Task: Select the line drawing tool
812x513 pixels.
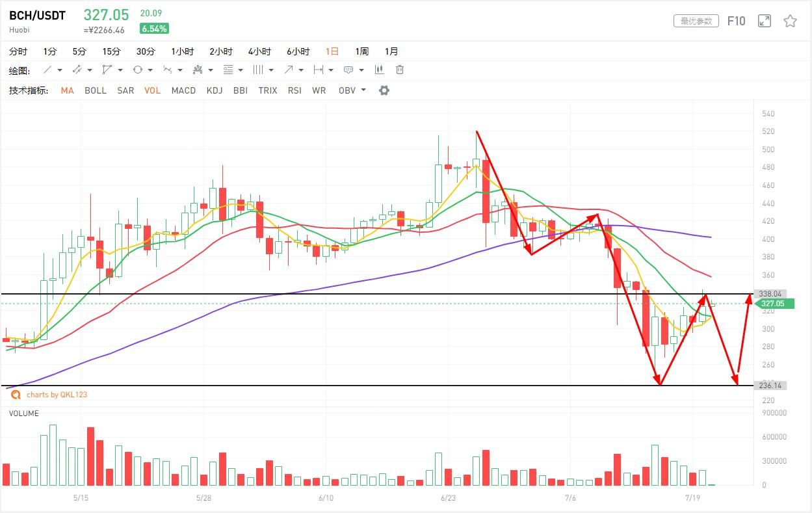Action: pos(47,70)
